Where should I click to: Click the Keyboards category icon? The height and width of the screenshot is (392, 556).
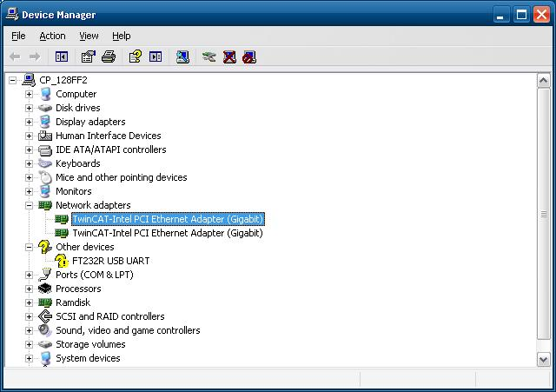[x=45, y=163]
